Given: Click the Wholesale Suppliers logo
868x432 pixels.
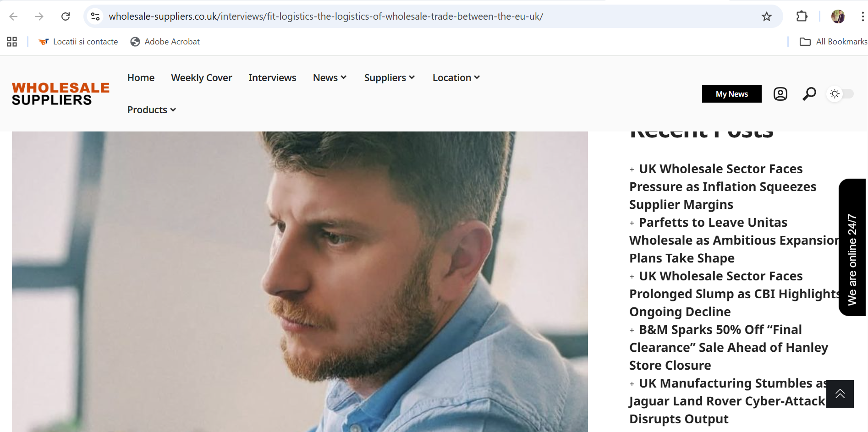Looking at the screenshot, I should click(x=60, y=94).
